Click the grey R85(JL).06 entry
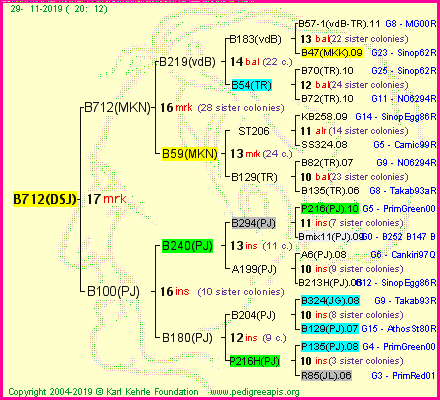Viewport: 440px width, 400px height. pyautogui.click(x=326, y=376)
